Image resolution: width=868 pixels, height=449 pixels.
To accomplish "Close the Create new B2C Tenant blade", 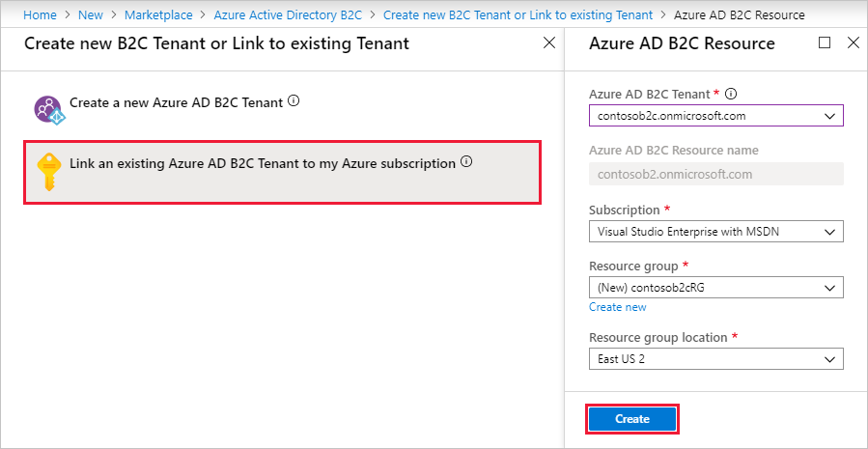I will pyautogui.click(x=549, y=43).
